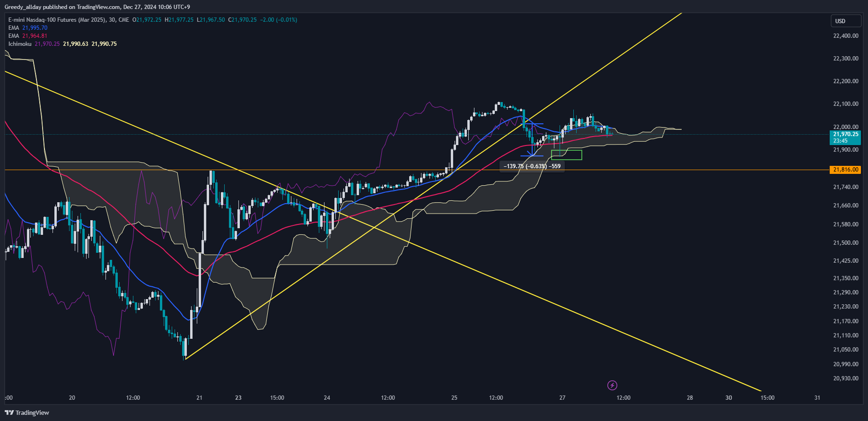Click the 22,300.00 price axis label
The height and width of the screenshot is (421, 868).
click(x=846, y=59)
